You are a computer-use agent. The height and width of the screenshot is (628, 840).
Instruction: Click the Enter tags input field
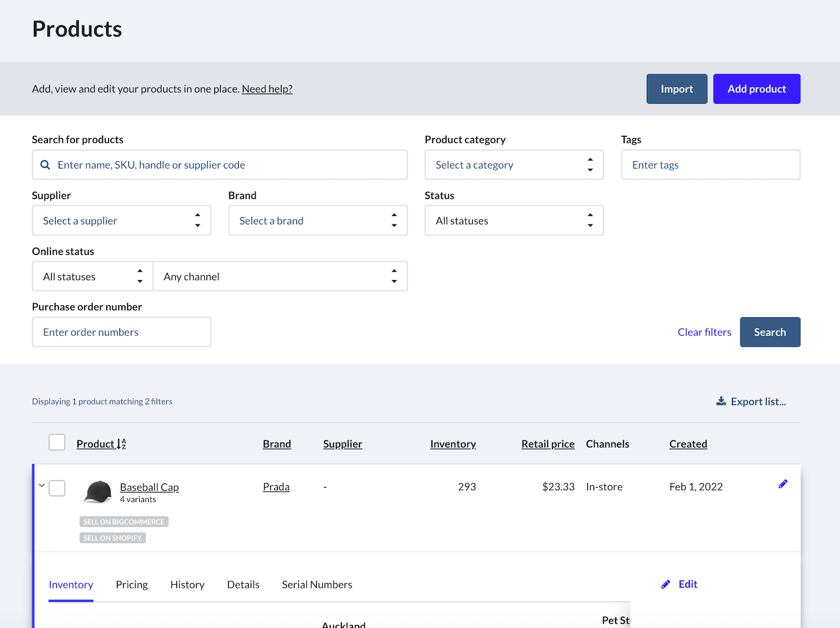pos(710,165)
